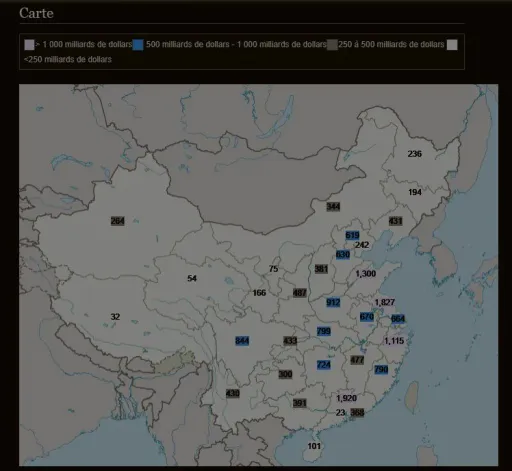Click the 101 label on Hainan island

(x=314, y=446)
